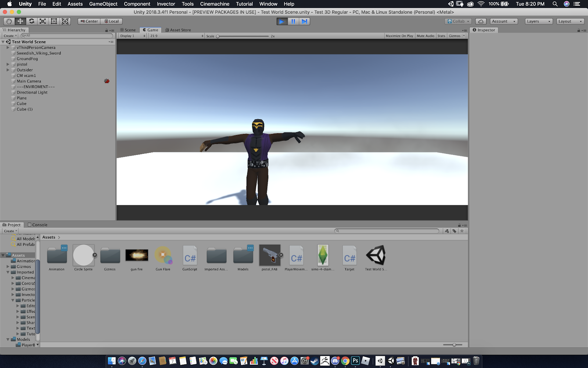588x368 pixels.
Task: Select the Scale tool
Action: click(43, 21)
